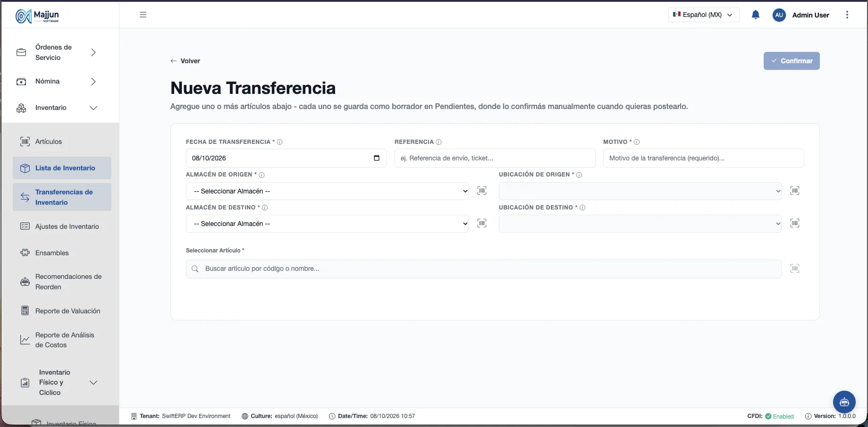Open the Almacén de Origen select dropdown
The width and height of the screenshot is (868, 427).
(x=328, y=191)
